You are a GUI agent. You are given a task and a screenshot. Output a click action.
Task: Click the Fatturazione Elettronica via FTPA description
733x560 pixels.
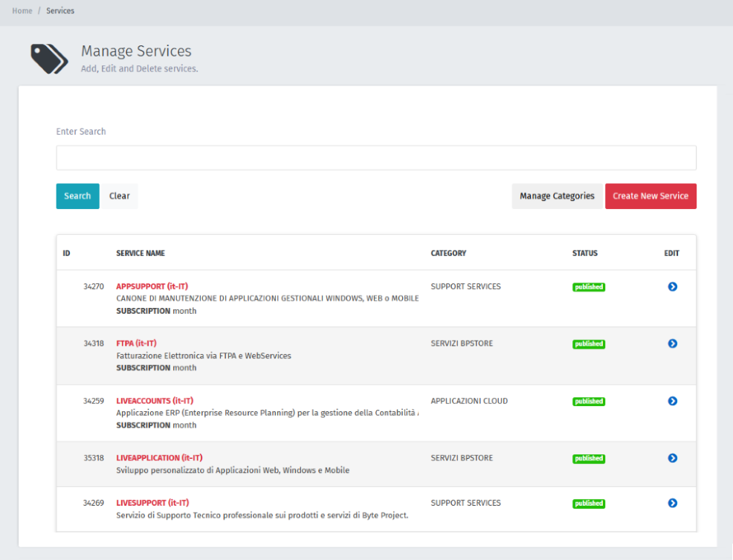(x=204, y=355)
